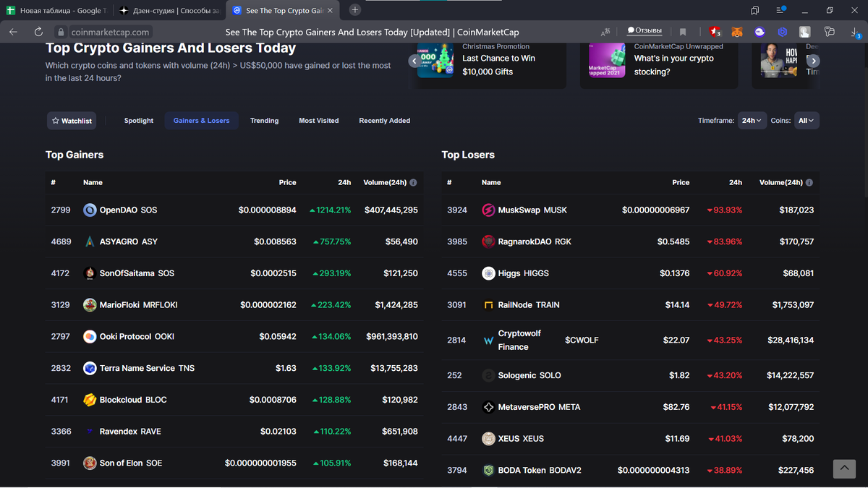Switch to the Google Sheets browser tab
Screen dimensions: 868x488
56,10
